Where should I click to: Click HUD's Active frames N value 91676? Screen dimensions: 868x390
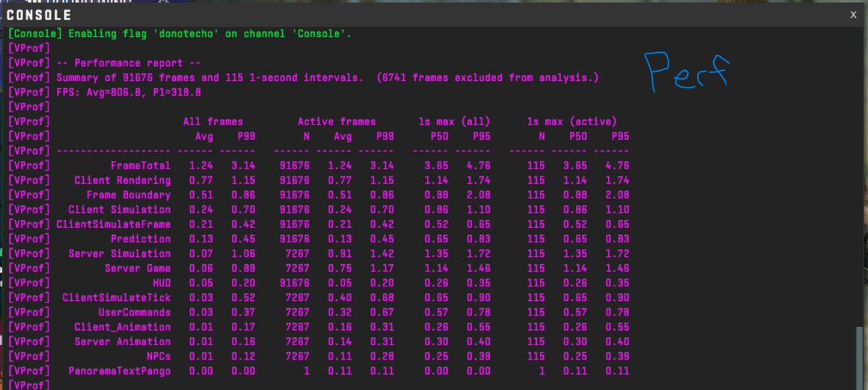coord(294,283)
